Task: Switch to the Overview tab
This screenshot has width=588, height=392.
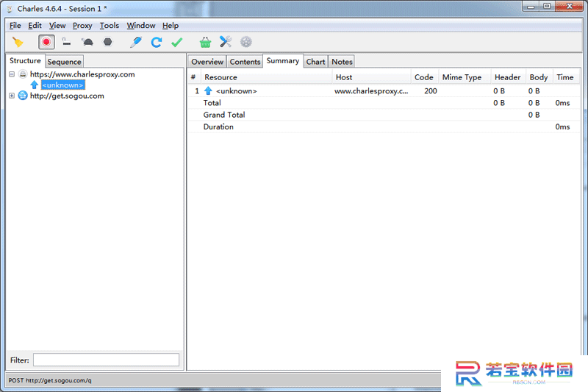Action: click(207, 62)
